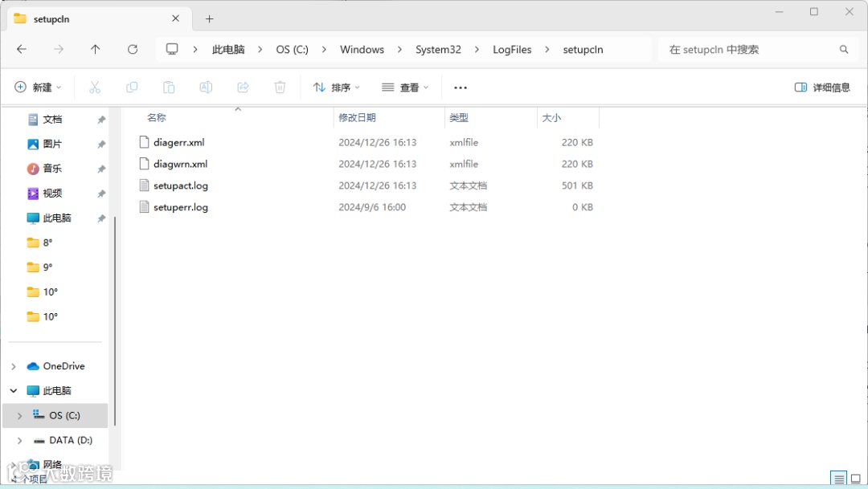Viewport: 868px width, 489px height.
Task: Open the 9° folder in sidebar
Action: coord(47,267)
